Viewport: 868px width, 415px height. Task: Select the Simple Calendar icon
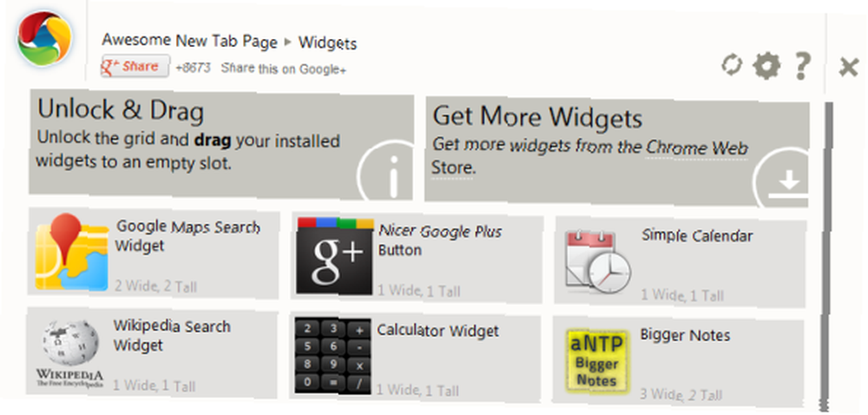pos(598,261)
